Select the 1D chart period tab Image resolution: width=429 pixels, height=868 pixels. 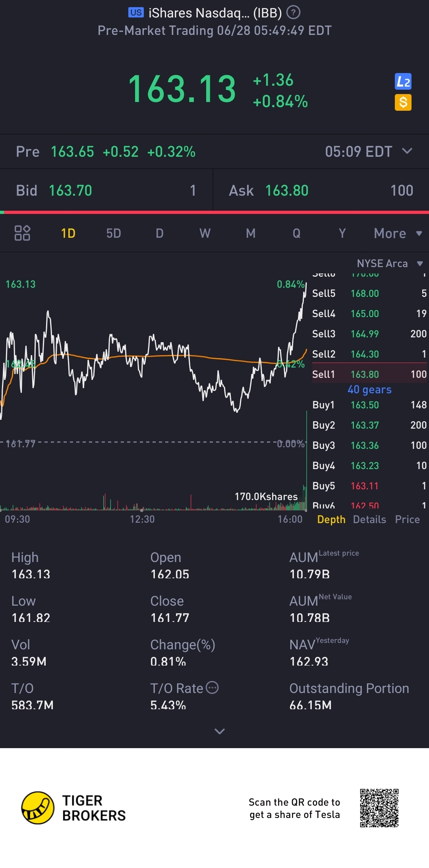pyautogui.click(x=68, y=233)
